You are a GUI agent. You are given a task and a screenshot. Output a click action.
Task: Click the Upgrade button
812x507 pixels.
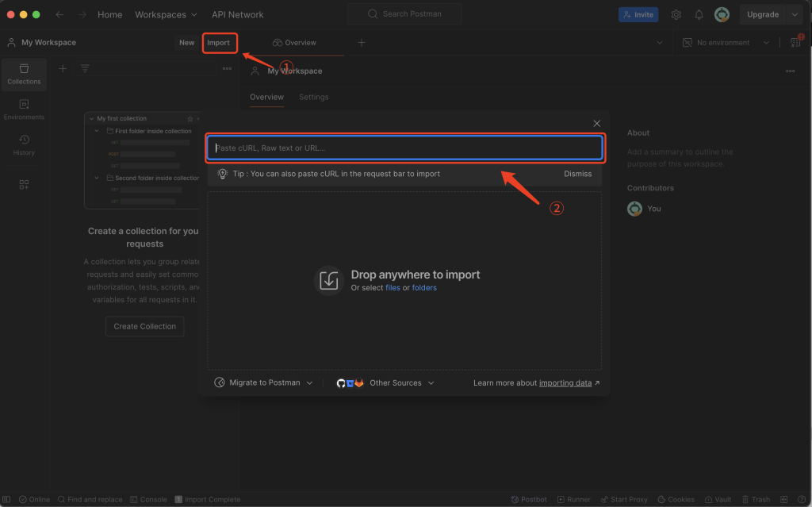coord(763,14)
